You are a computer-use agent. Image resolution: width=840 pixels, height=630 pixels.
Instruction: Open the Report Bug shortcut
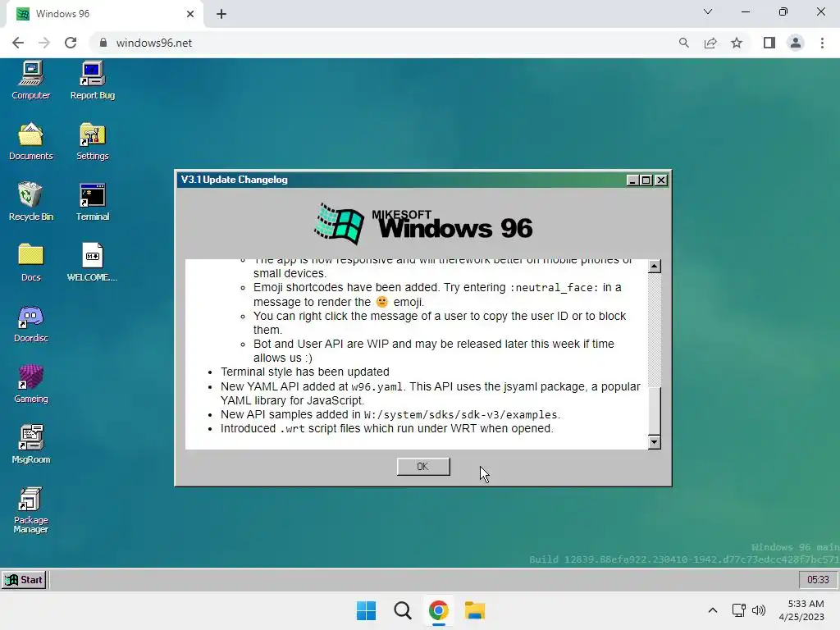pyautogui.click(x=92, y=80)
